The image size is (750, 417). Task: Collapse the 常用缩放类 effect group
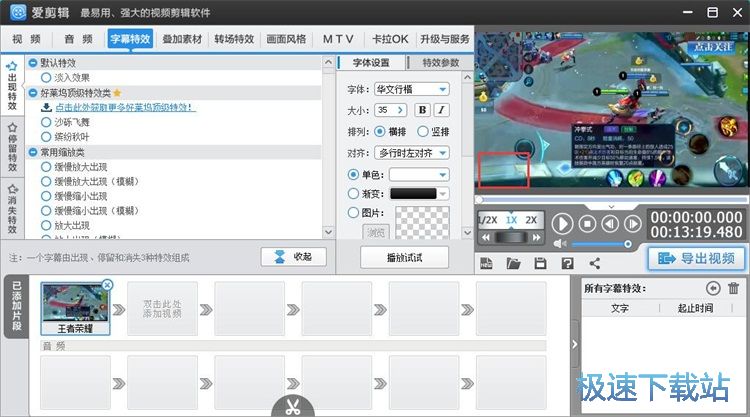click(x=33, y=151)
